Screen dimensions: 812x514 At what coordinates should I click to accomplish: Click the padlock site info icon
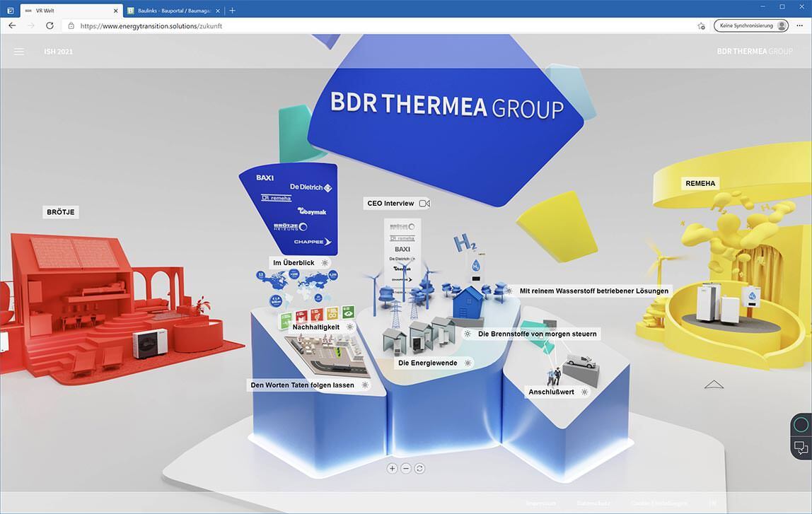[x=71, y=26]
